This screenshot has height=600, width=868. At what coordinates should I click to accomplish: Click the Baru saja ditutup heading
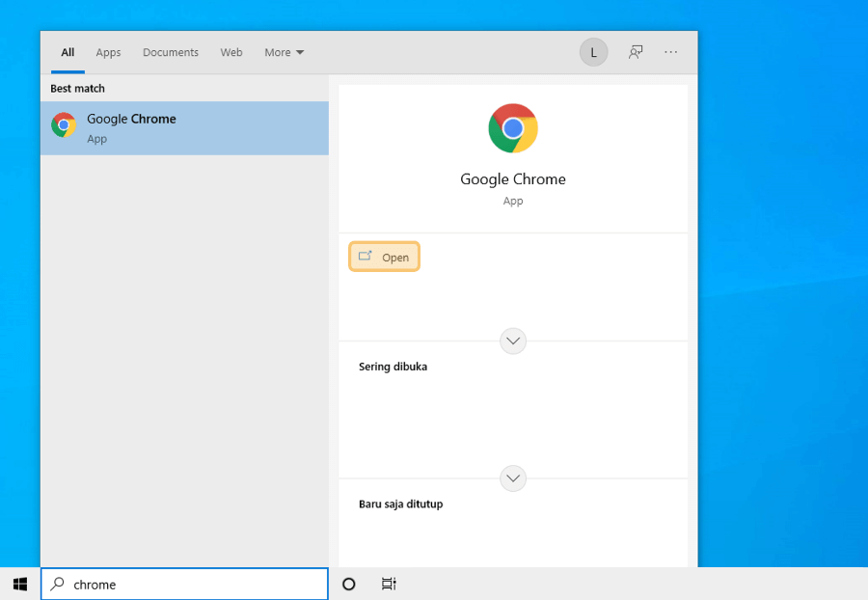401,504
